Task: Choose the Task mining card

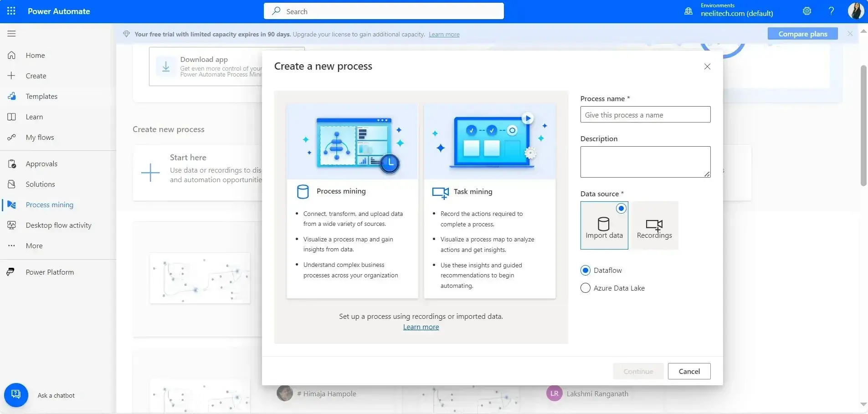Action: coord(490,201)
